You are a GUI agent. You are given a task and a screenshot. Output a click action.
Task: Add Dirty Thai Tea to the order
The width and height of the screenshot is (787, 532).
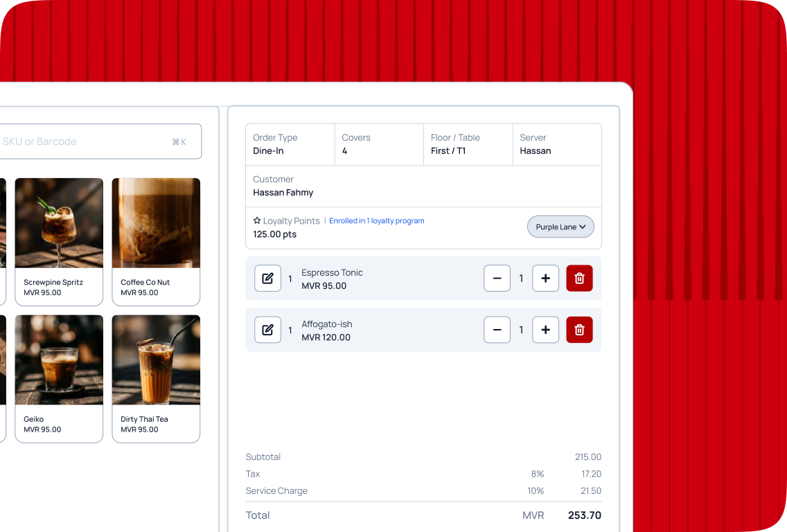(x=156, y=379)
